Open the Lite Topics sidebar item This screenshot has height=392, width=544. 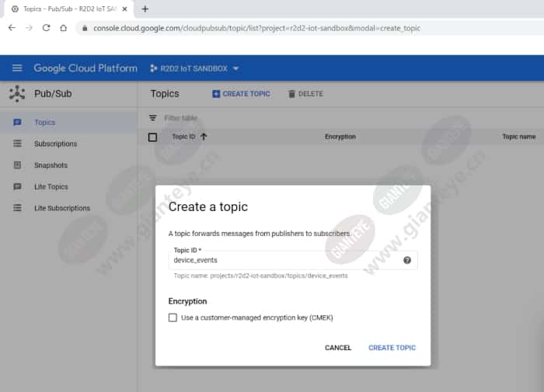coord(68,186)
